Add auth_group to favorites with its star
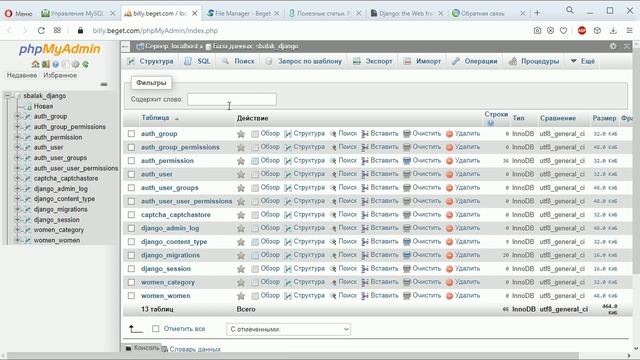This screenshot has height=360, width=640. (x=241, y=134)
